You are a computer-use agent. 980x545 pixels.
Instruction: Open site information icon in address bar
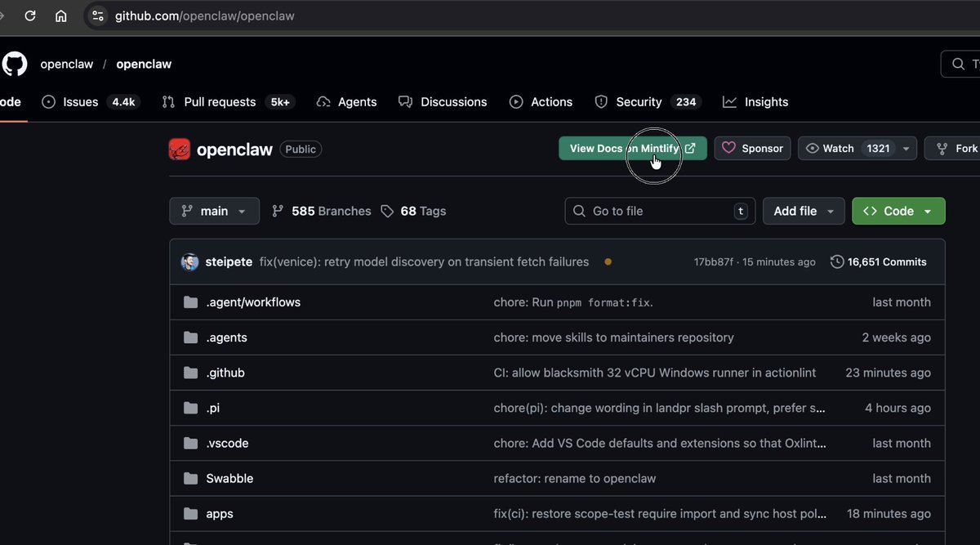[98, 16]
